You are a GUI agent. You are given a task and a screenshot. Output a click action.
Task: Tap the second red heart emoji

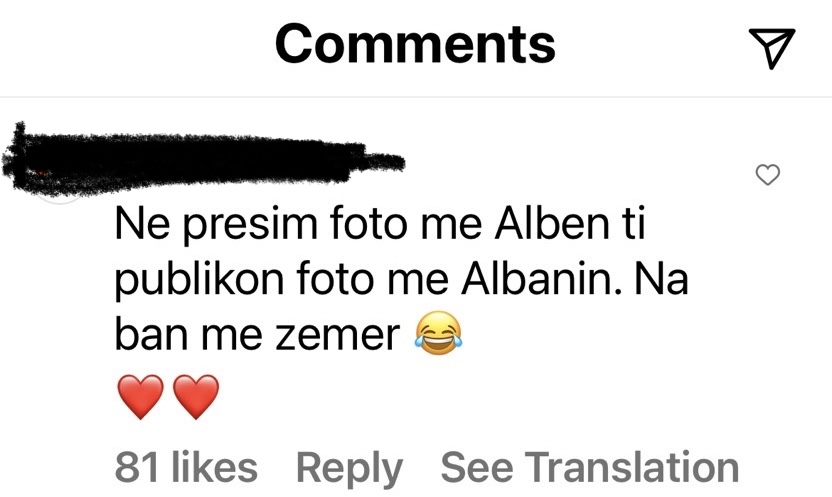pos(196,397)
